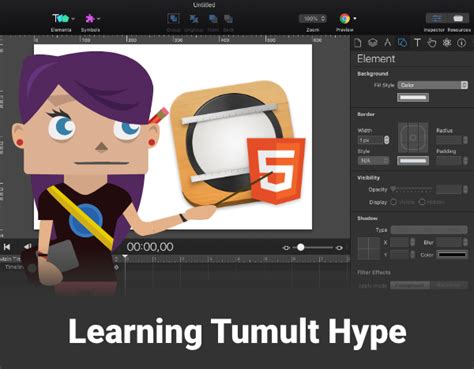474x369 pixels.
Task: Click the Padding stepper arrows
Action: click(465, 161)
